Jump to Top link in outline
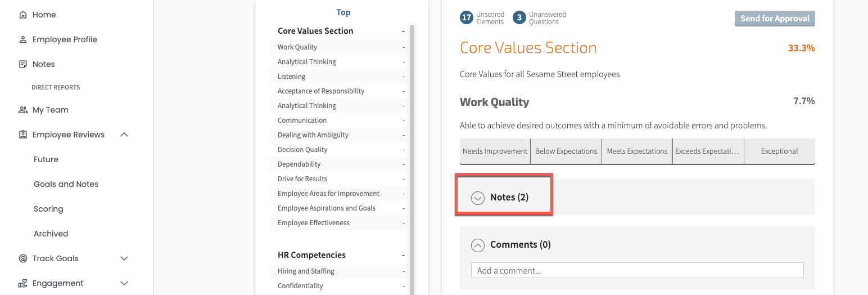868x295 pixels. pyautogui.click(x=343, y=12)
